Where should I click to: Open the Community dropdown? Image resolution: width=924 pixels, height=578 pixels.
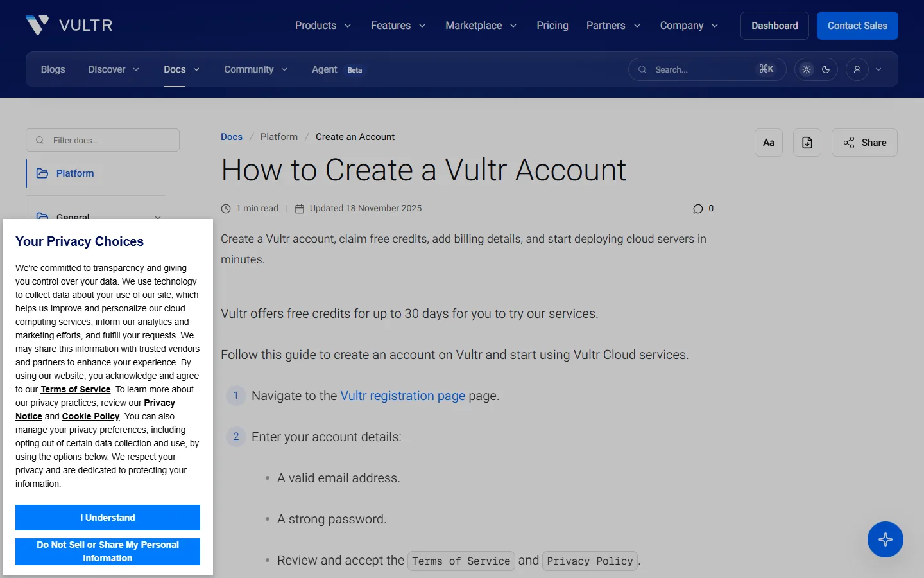[x=255, y=69]
